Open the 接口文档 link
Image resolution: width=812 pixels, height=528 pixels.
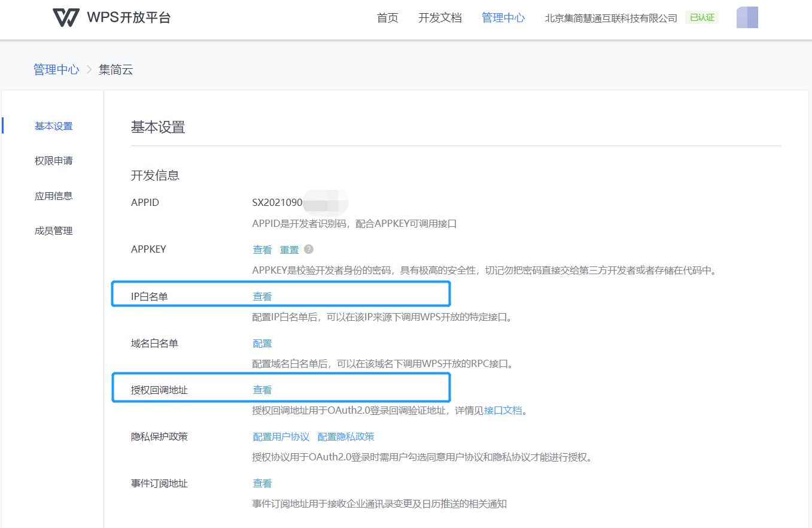[503, 411]
